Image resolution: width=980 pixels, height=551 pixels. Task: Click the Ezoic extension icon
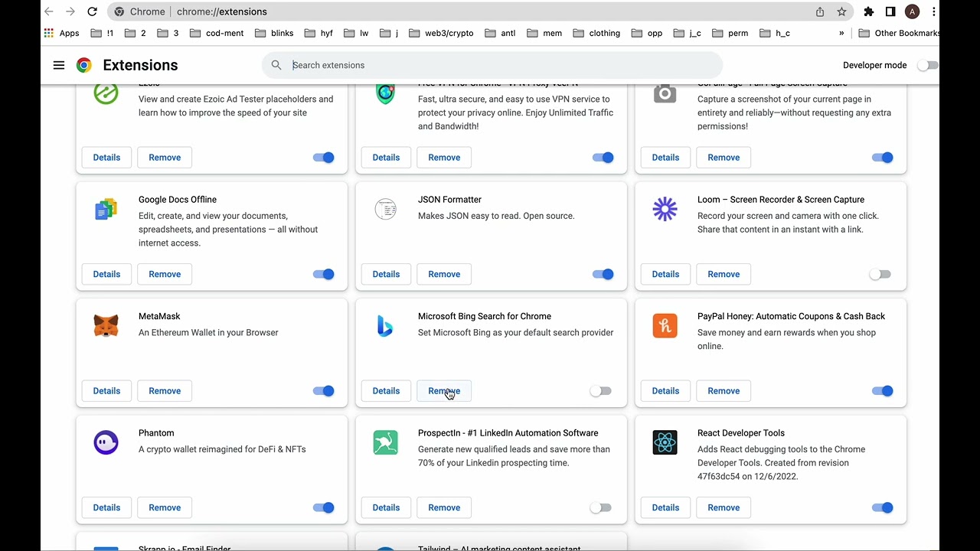(106, 93)
